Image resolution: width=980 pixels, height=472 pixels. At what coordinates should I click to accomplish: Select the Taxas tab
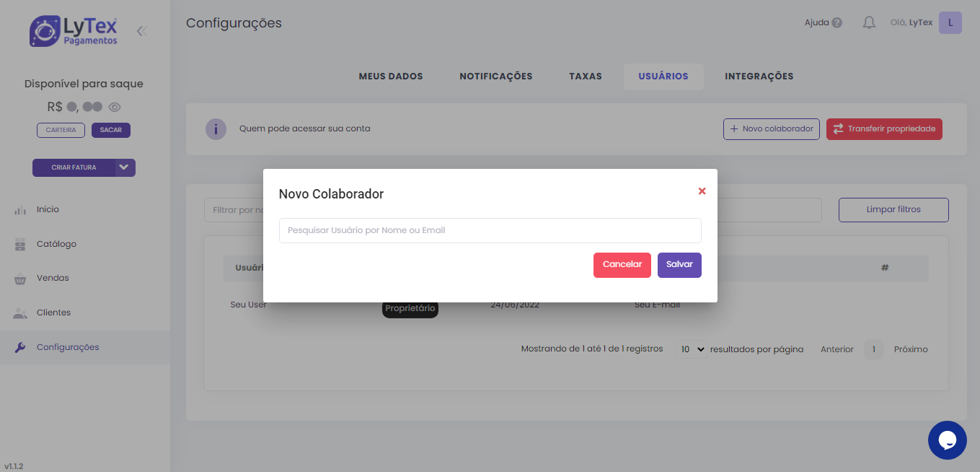coord(585,77)
